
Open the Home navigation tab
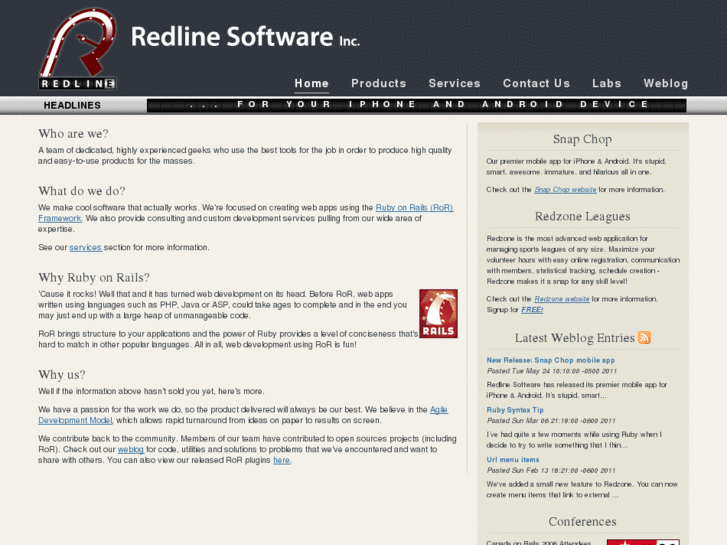(x=312, y=83)
